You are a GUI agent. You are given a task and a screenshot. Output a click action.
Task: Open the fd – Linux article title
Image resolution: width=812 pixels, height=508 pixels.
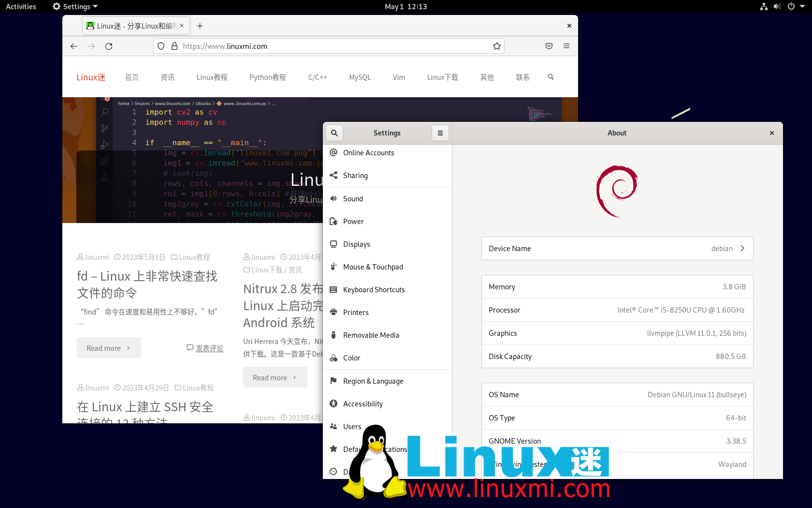[147, 284]
